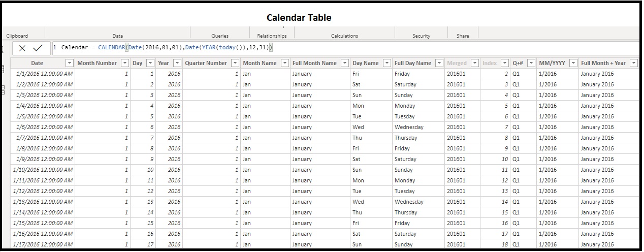Open the Day Name column filter dropdown
644x252 pixels.
387,63
